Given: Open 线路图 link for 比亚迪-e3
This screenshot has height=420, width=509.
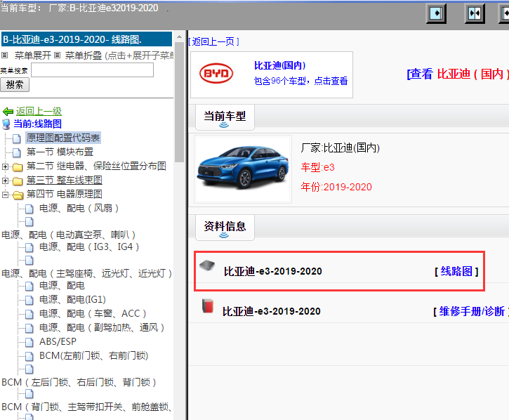Looking at the screenshot, I should (456, 271).
